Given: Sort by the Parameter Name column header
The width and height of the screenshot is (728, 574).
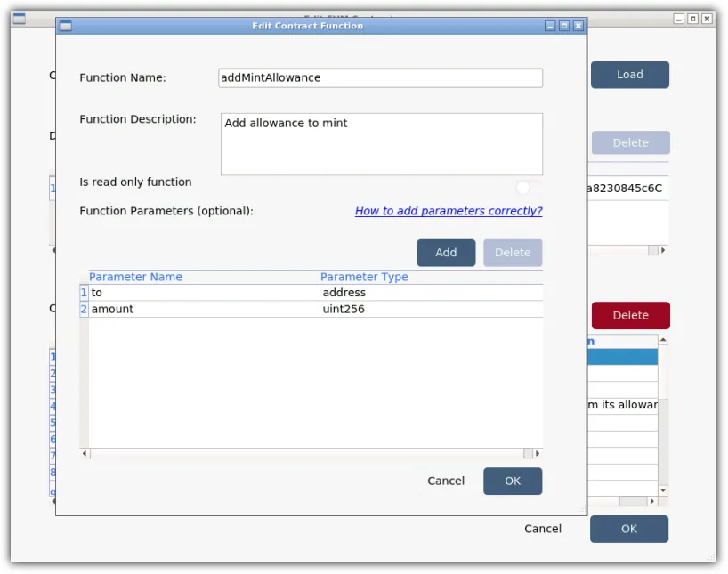Looking at the screenshot, I should (x=204, y=277).
